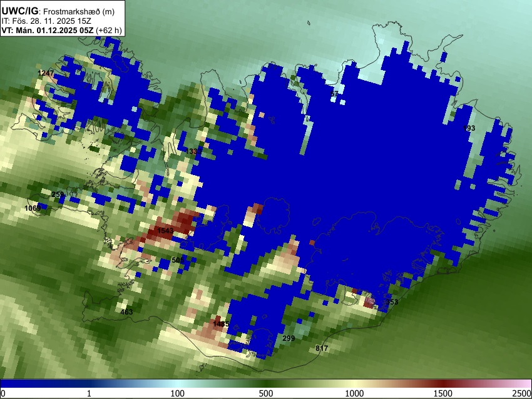Screen dimensions: 532x399
Task: Click the color scale label 1
Action: click(x=89, y=393)
